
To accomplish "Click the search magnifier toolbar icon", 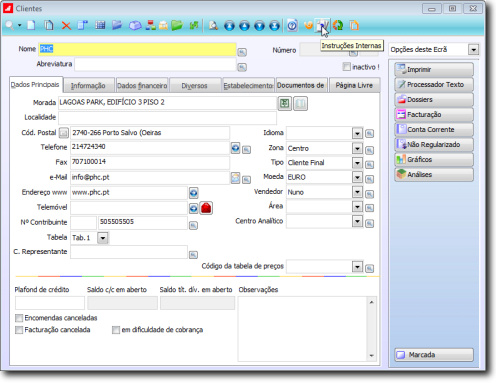I will pyautogui.click(x=10, y=25).
